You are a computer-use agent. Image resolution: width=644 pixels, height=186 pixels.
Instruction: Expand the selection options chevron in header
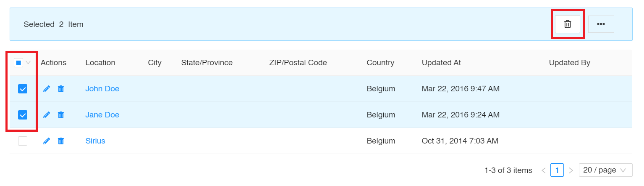click(x=28, y=63)
